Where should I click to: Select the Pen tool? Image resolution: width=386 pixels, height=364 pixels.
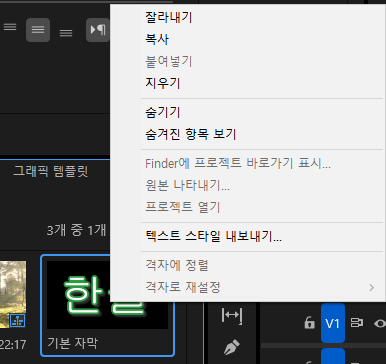pyautogui.click(x=231, y=347)
